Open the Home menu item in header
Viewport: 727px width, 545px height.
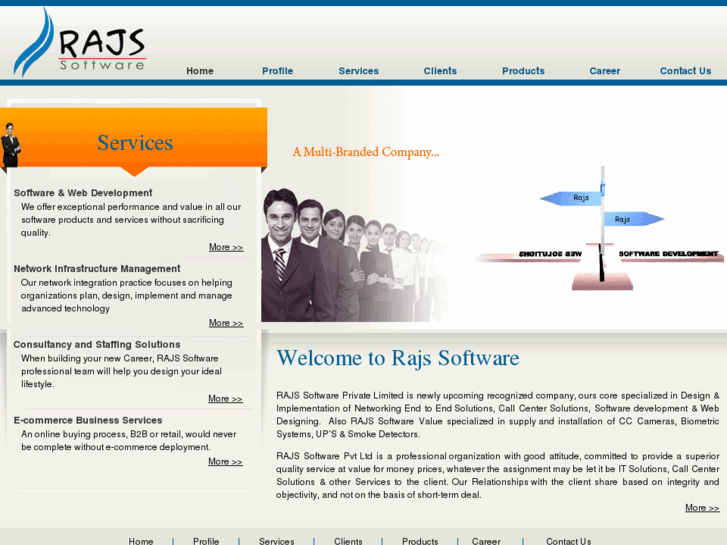(x=200, y=71)
